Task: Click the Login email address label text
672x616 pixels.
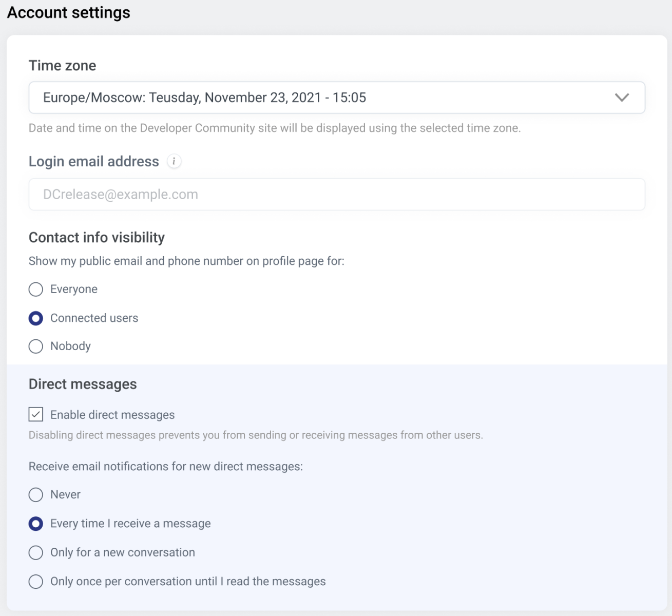Action: coord(94,162)
